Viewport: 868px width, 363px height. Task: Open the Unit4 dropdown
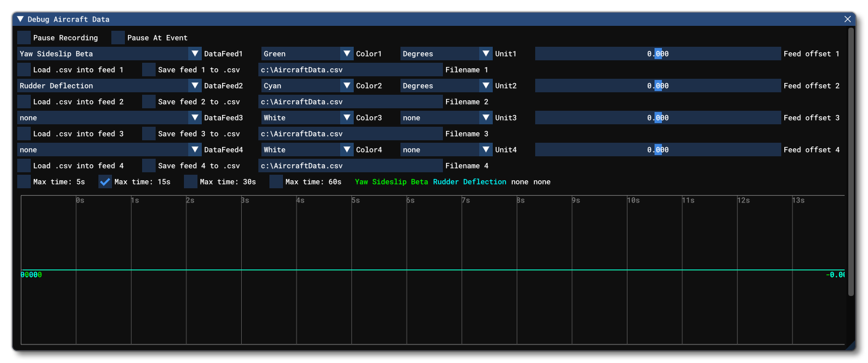click(x=486, y=150)
